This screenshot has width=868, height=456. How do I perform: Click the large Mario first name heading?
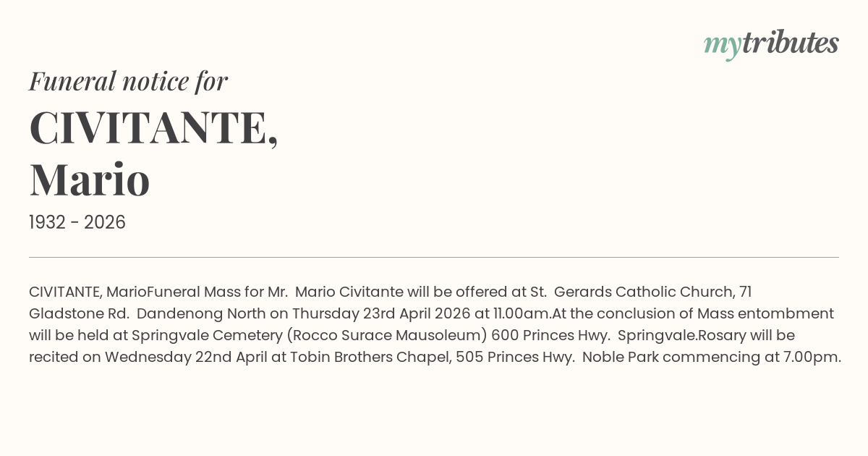point(90,180)
